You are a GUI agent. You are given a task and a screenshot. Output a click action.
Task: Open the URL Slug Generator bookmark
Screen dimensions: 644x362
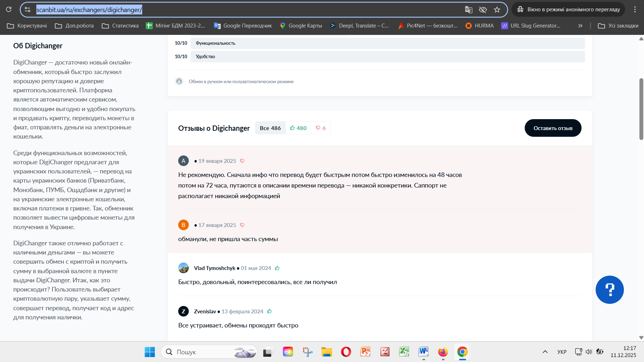click(x=531, y=26)
